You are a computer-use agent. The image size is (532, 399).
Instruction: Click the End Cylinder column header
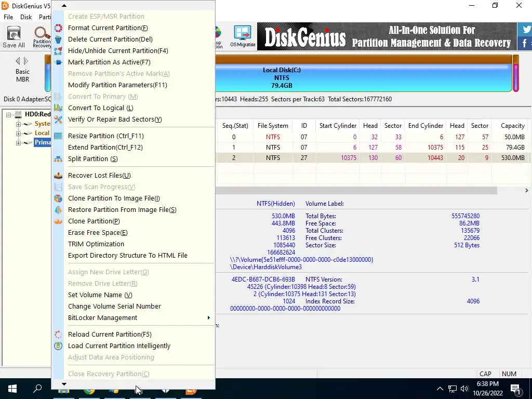coord(425,126)
